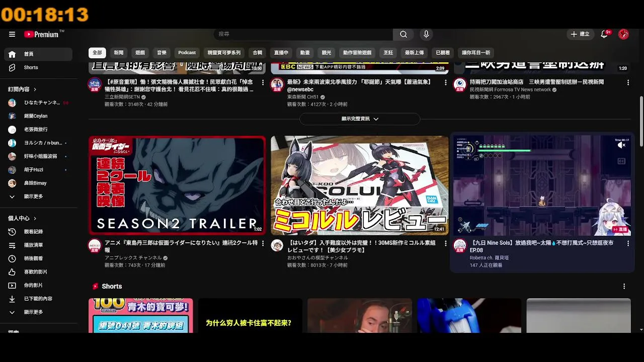Select the 最新上傳 filter chip
This screenshot has width=644, height=362.
pyautogui.click(x=414, y=52)
